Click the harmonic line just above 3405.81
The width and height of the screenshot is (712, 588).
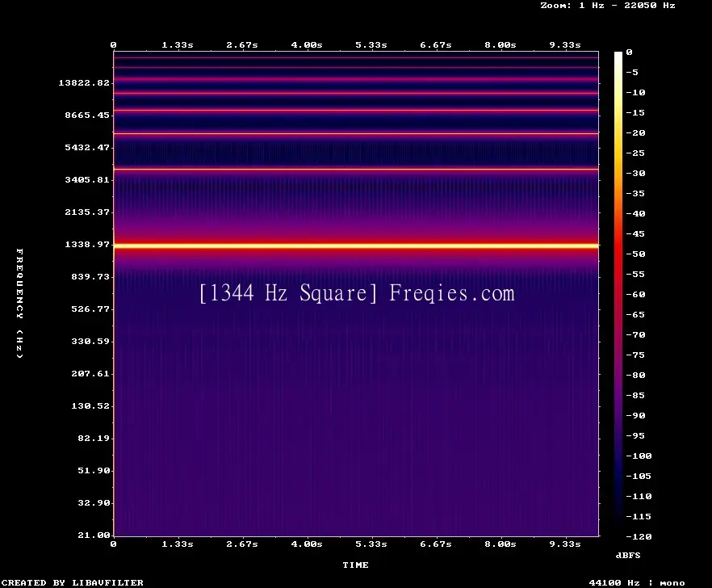[x=356, y=169]
